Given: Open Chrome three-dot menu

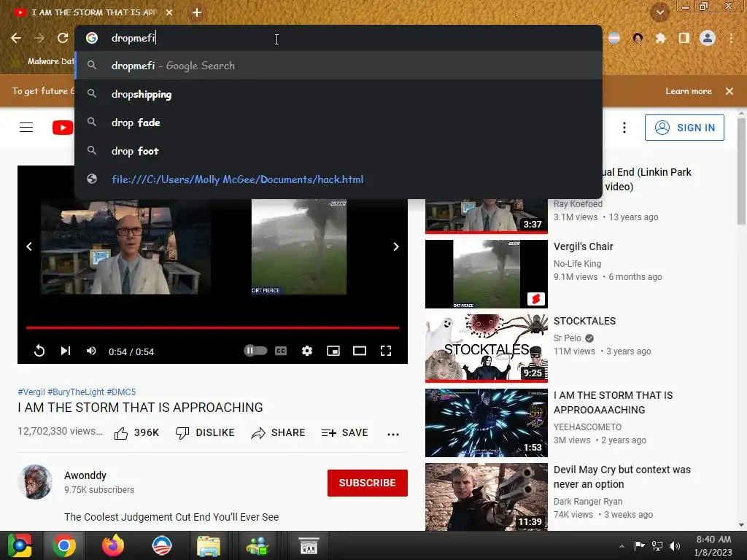Looking at the screenshot, I should [731, 38].
